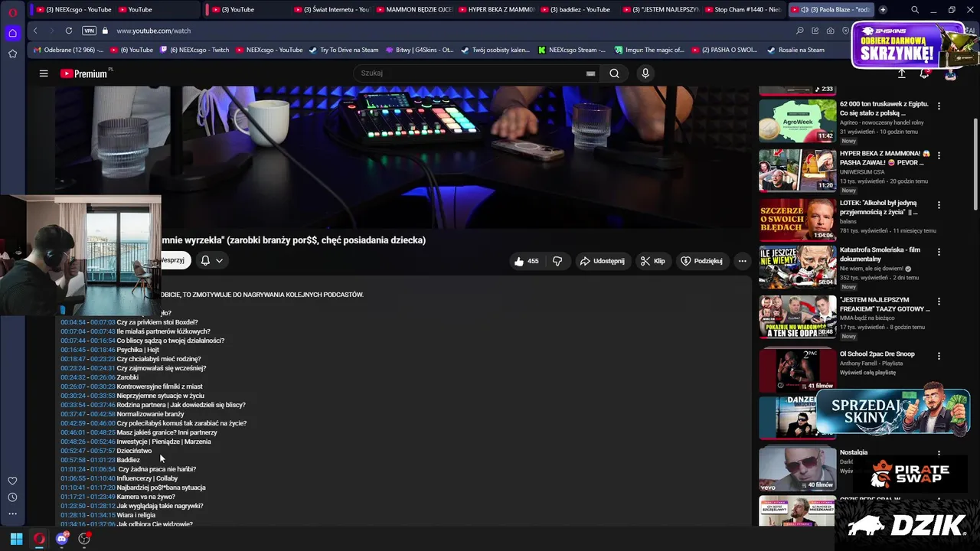
Task: Open the sidebar bookmarks star icon
Action: [12, 54]
